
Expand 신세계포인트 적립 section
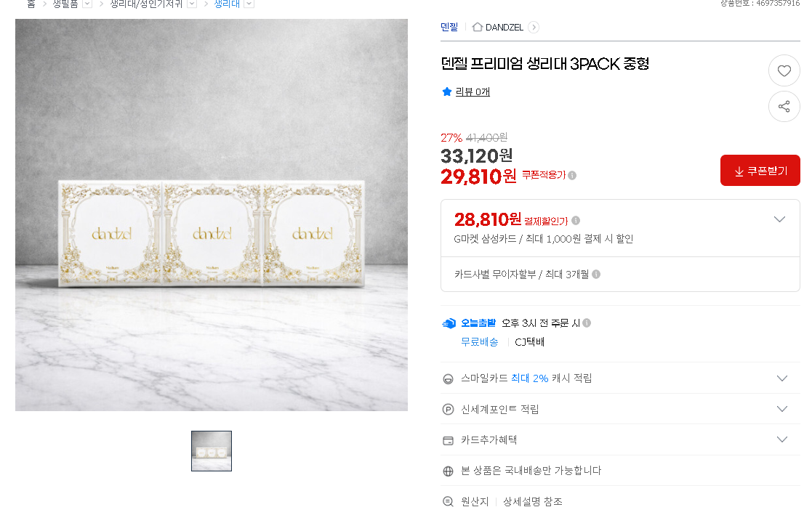[782, 409]
